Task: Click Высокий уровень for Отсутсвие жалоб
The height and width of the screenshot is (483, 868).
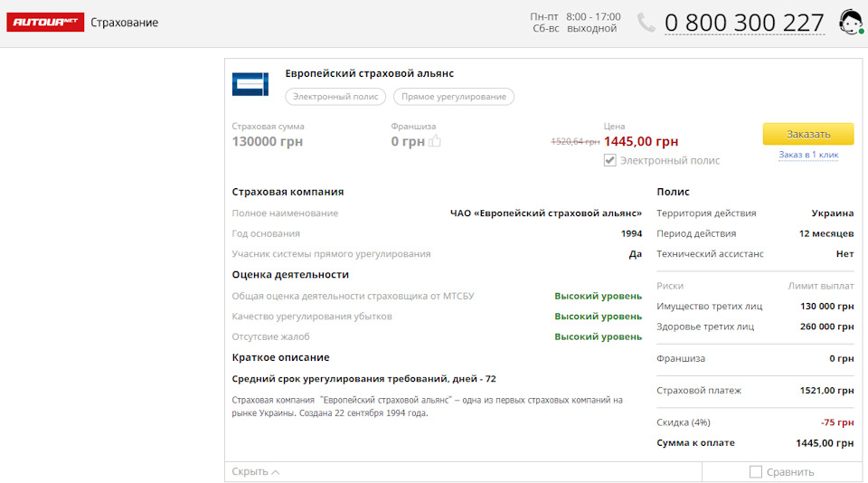Action: 598,336
